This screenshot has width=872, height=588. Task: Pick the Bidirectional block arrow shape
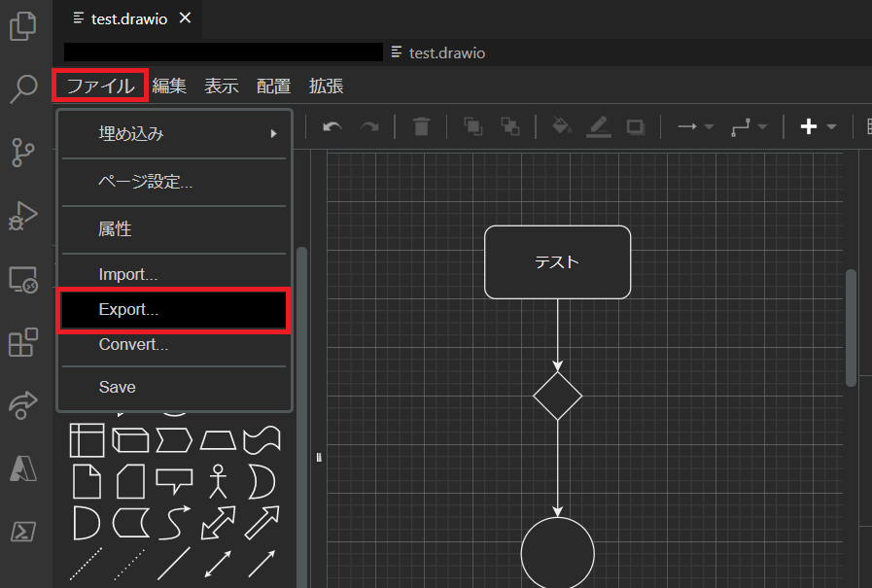point(218,523)
